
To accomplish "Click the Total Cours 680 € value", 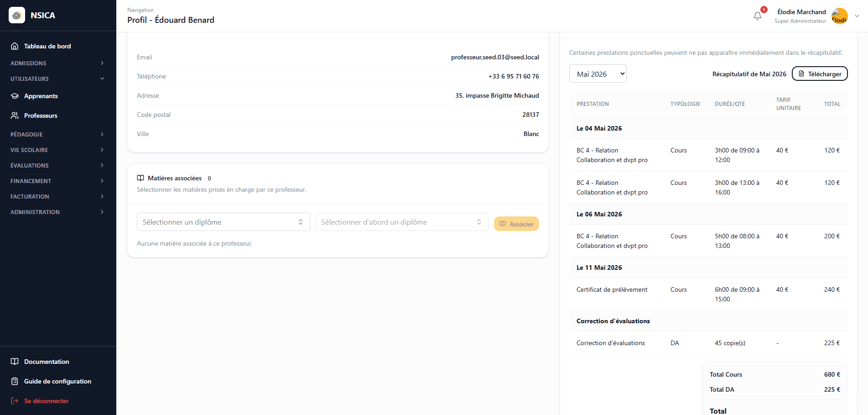I will pyautogui.click(x=832, y=374).
